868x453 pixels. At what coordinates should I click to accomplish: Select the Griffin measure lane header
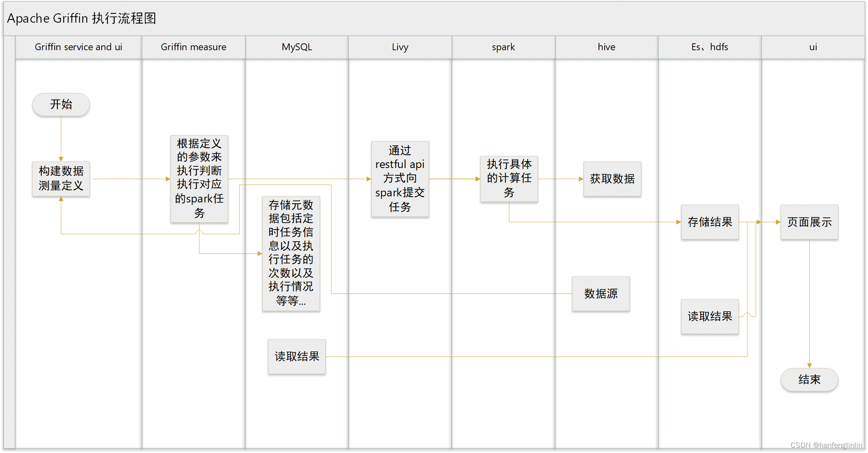click(x=193, y=47)
